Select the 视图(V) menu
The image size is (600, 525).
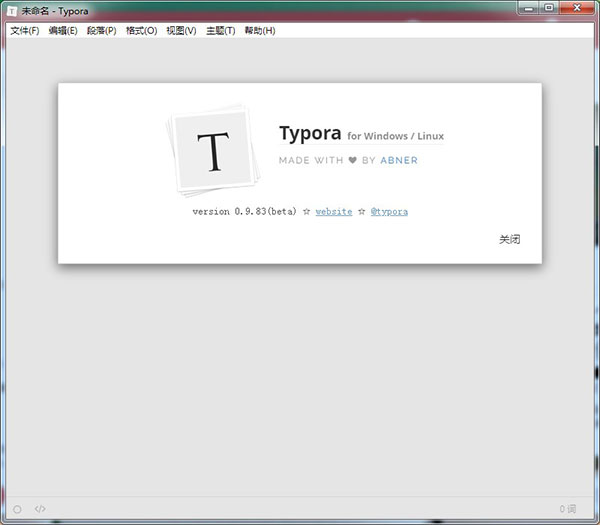point(181,31)
